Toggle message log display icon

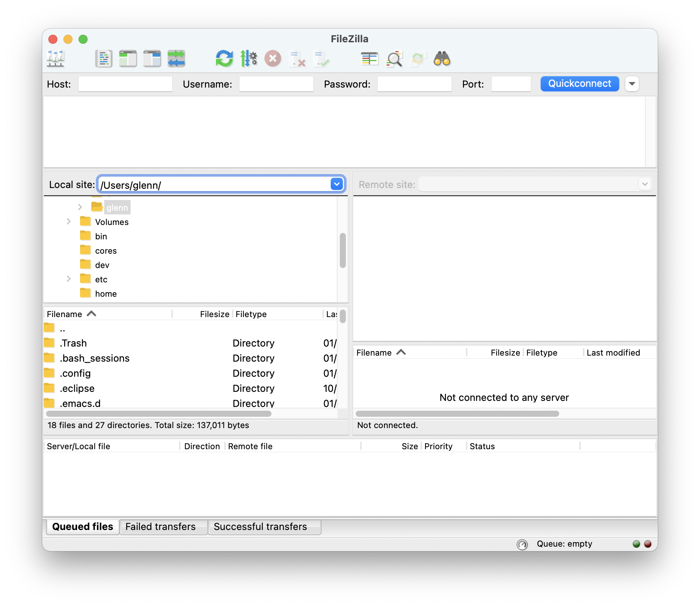pos(104,59)
